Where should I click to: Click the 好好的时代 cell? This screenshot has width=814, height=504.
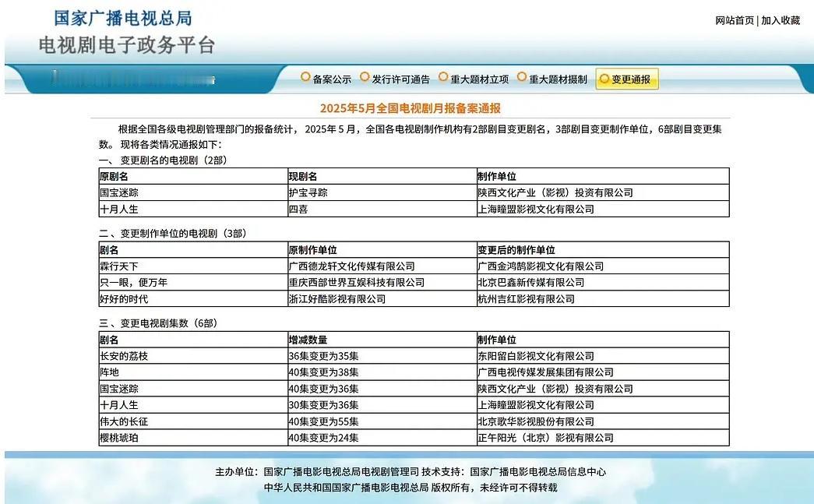pyautogui.click(x=193, y=299)
